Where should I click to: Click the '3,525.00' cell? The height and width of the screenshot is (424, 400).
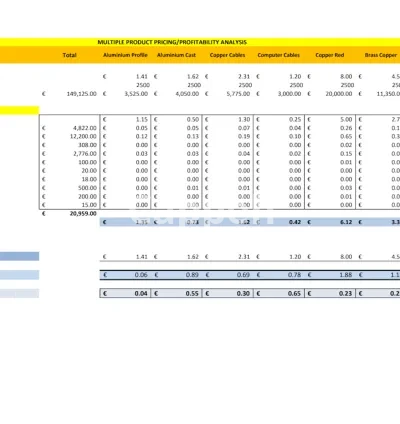(x=136, y=94)
